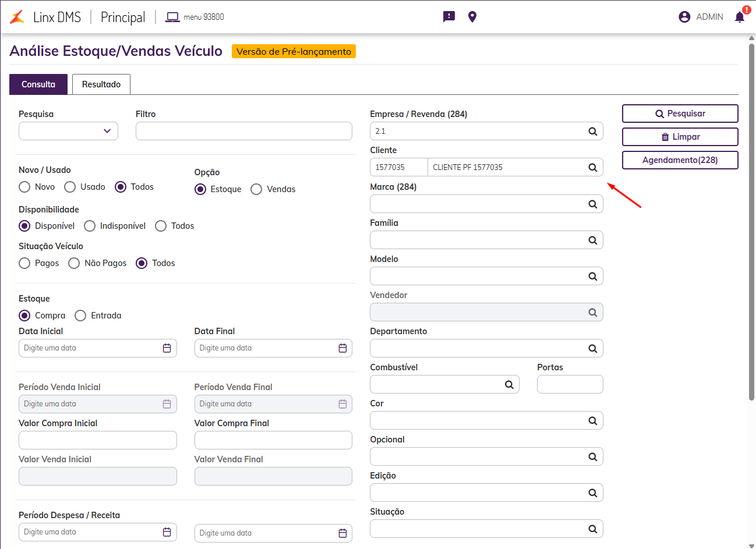Select the Não Pagos radio button
Screen dimensions: 756x549
point(74,263)
